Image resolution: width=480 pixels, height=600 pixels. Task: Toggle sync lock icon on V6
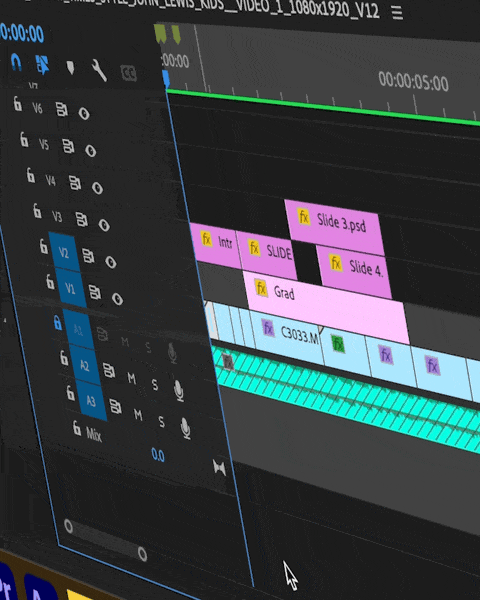point(61,109)
